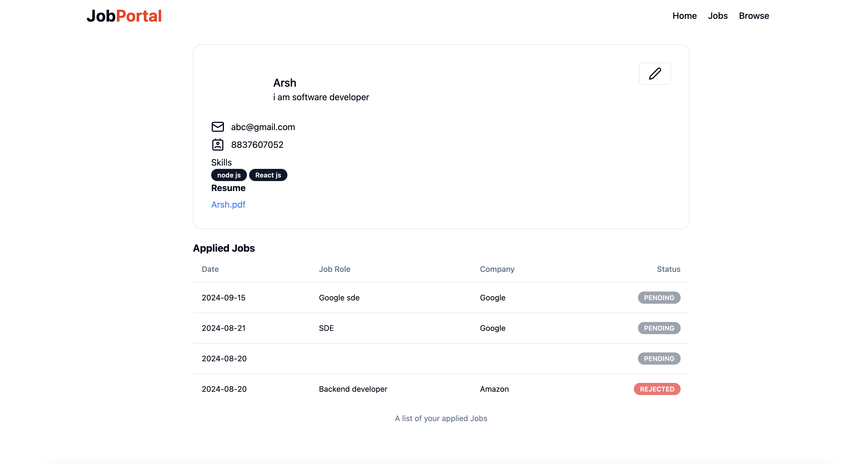Open the Arsh.pdf resume link
This screenshot has width=868, height=464.
[x=228, y=204]
